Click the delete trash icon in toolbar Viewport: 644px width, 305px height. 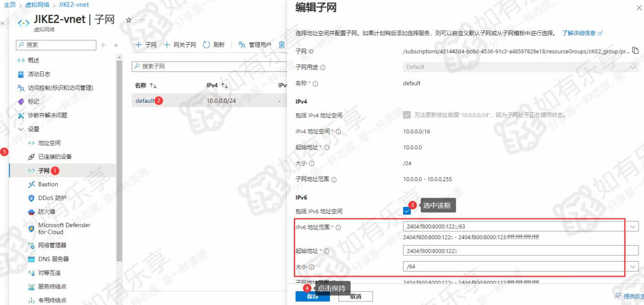282,45
